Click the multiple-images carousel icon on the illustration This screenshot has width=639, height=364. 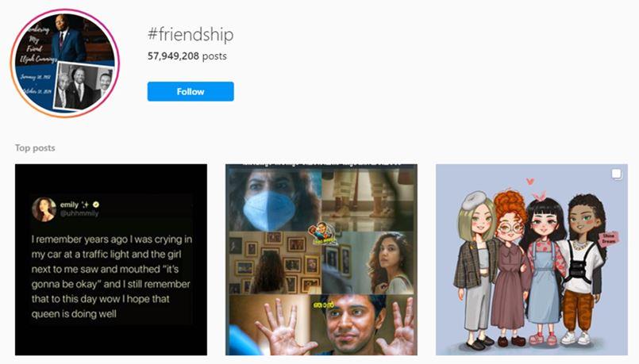click(617, 174)
